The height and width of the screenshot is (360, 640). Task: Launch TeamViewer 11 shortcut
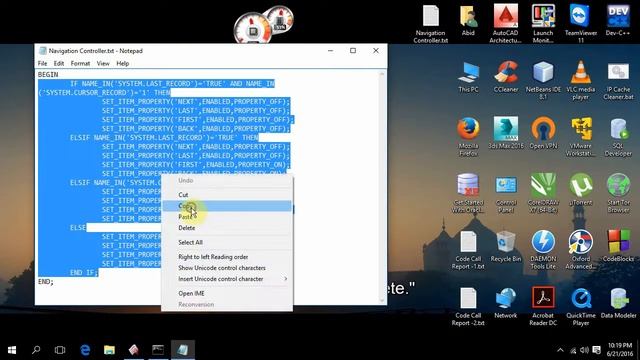point(580,24)
